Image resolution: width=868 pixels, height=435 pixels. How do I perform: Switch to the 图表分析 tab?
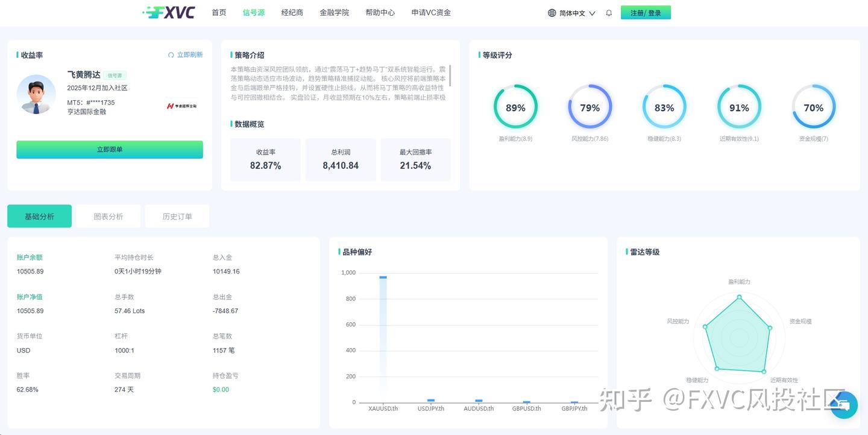pyautogui.click(x=108, y=215)
